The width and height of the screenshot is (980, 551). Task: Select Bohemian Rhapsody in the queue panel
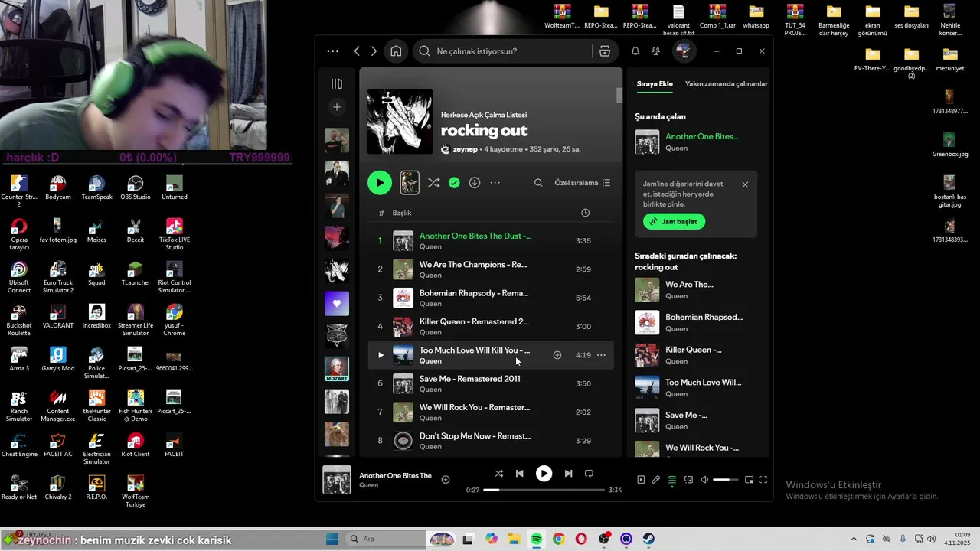point(696,322)
